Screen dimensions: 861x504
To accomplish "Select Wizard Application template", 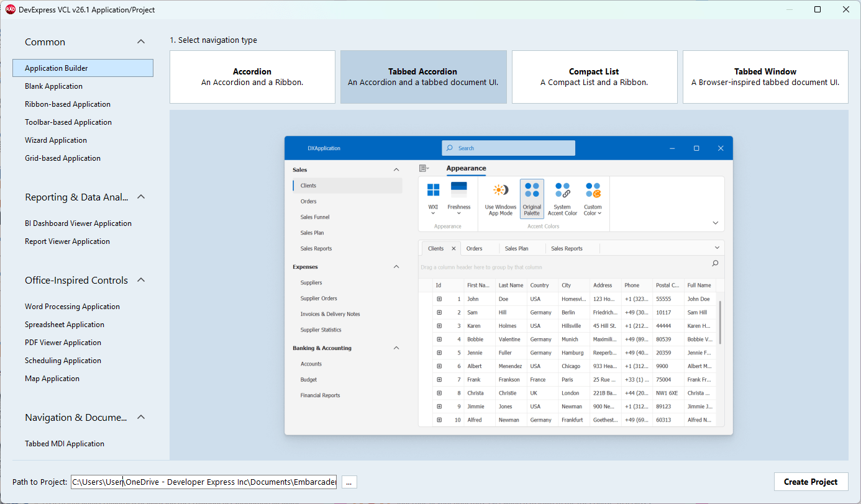I will point(83,140).
